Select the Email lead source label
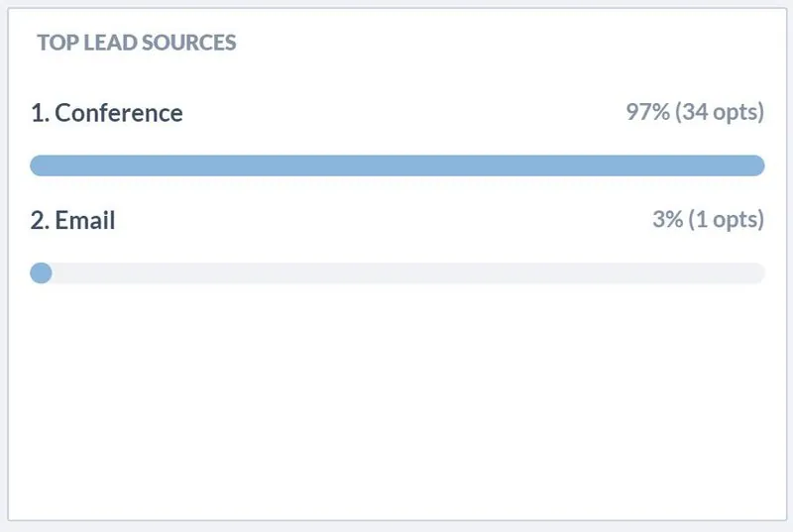 85,220
